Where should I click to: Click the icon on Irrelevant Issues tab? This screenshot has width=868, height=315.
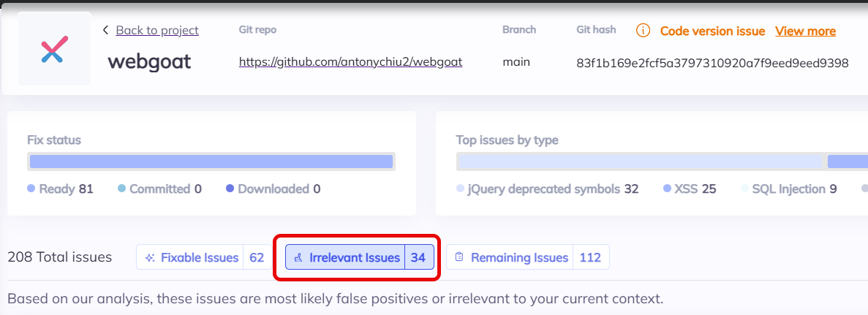[298, 258]
